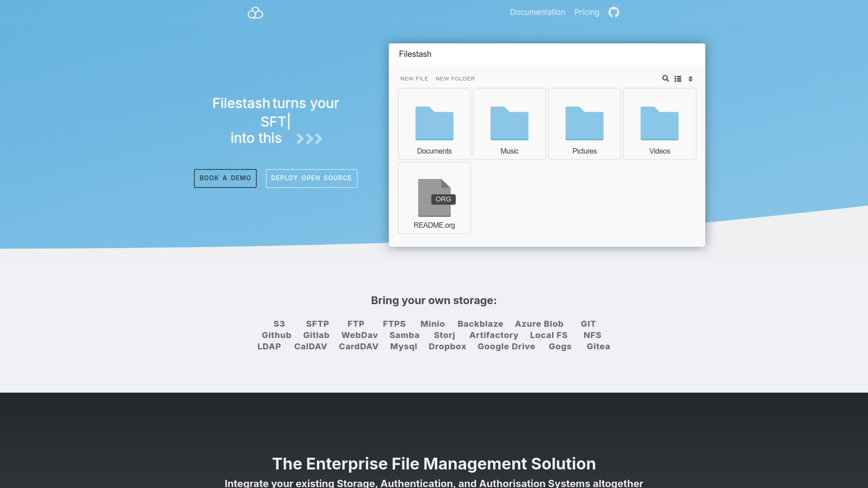
Task: Click the Documents folder icon
Action: (434, 123)
